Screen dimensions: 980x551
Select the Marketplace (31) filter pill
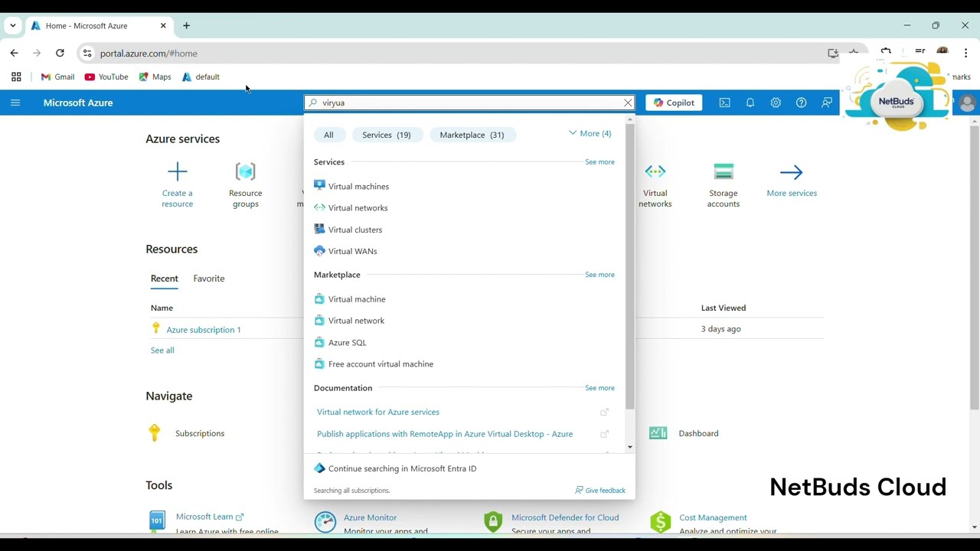(x=472, y=135)
